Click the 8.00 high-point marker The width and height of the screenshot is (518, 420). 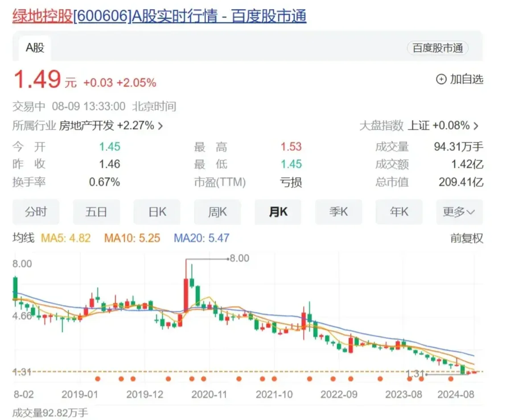tap(239, 259)
